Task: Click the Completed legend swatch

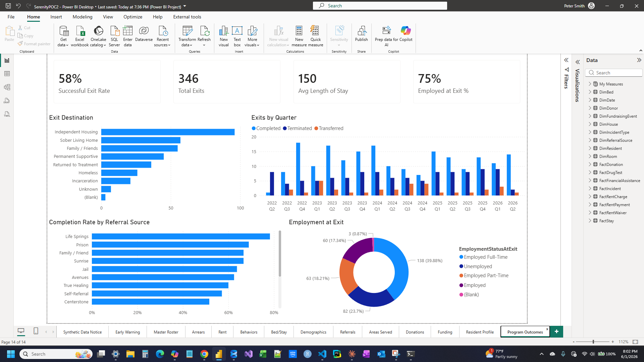Action: (254, 128)
